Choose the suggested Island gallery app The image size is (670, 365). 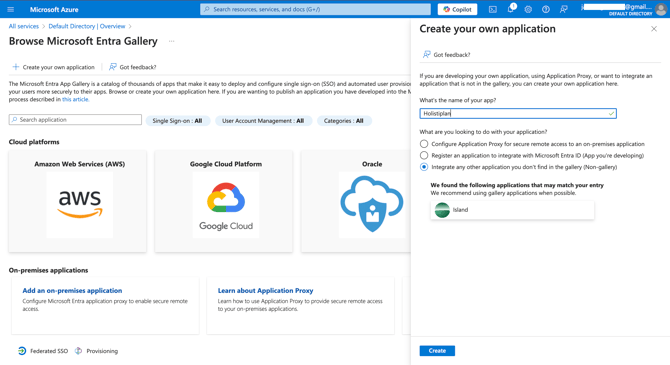click(x=512, y=210)
